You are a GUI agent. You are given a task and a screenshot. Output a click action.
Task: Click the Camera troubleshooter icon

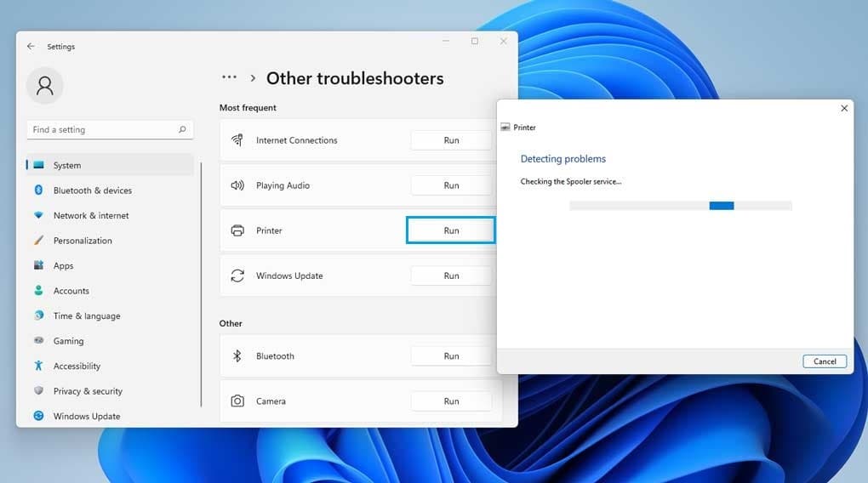(237, 401)
